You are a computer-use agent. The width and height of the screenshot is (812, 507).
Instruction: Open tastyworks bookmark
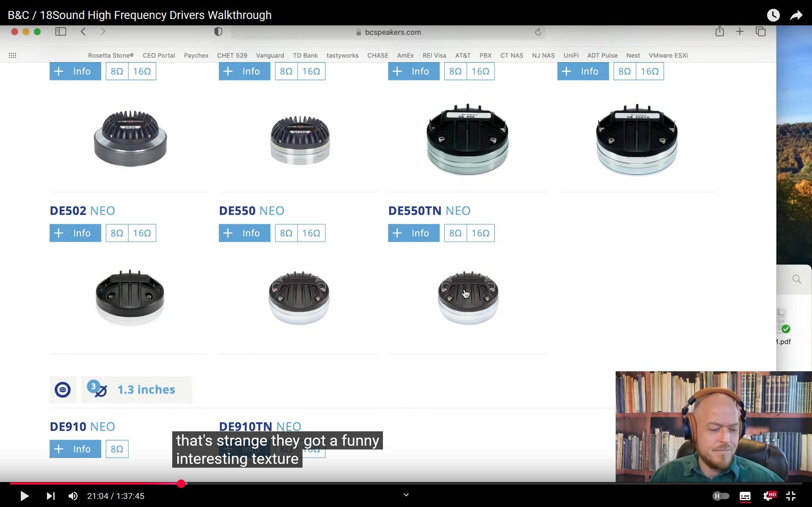(x=342, y=55)
